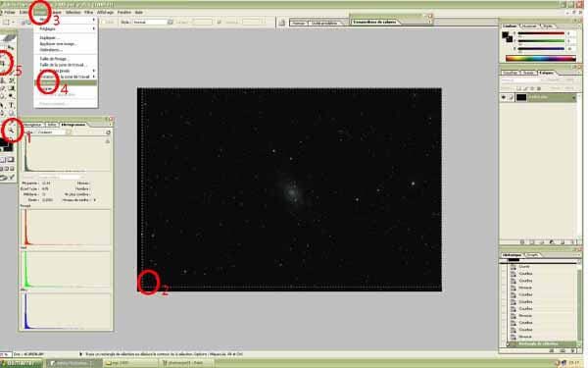
Task: Switch to the Couches tab
Action: [510, 73]
